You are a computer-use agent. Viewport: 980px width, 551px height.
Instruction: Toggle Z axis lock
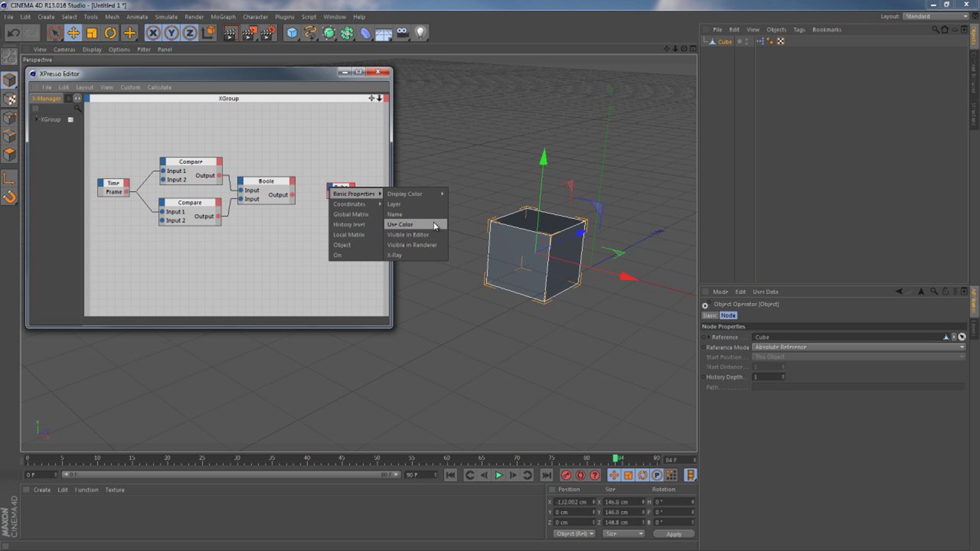(x=190, y=33)
